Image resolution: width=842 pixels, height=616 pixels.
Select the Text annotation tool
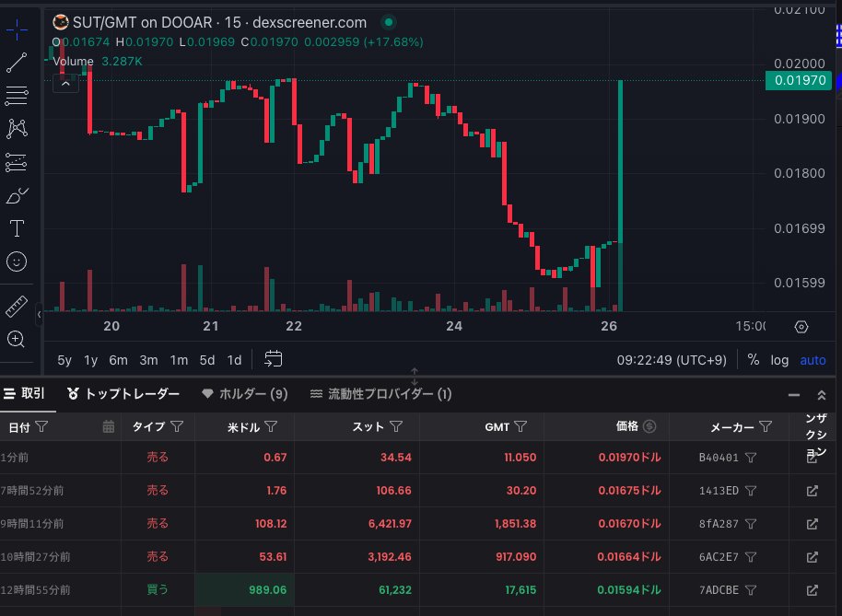(17, 228)
